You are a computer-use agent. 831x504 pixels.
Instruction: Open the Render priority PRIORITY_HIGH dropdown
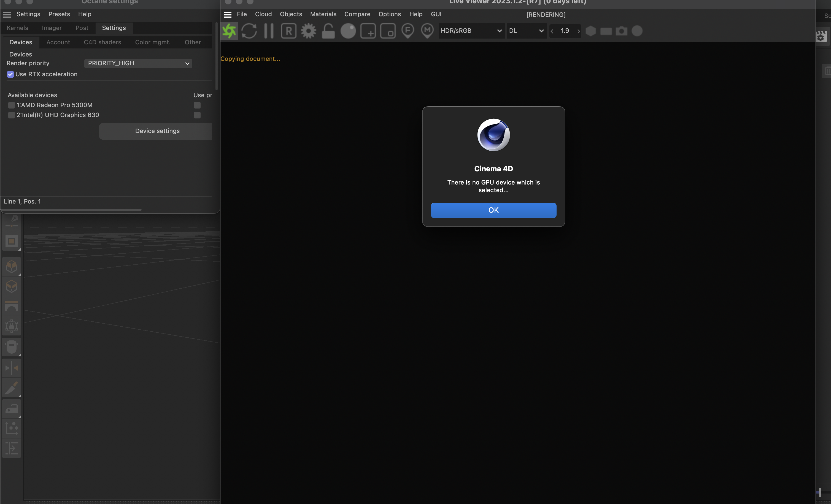pos(138,63)
